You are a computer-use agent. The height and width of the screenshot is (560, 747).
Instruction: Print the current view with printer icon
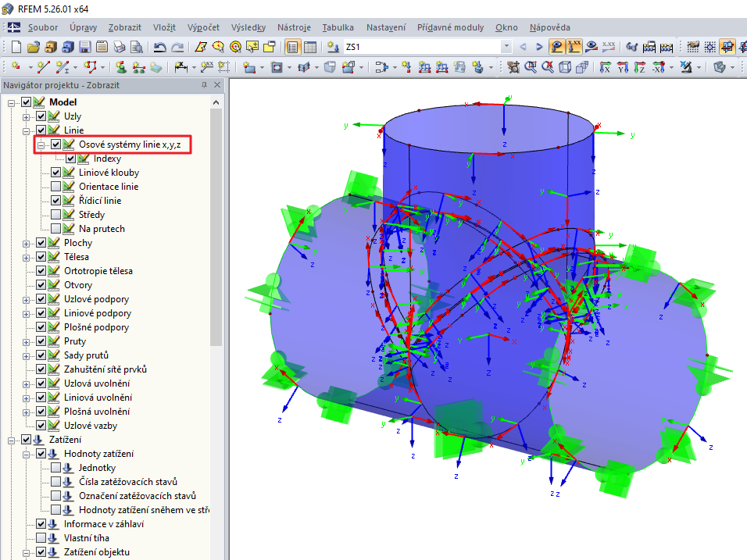coord(119,47)
